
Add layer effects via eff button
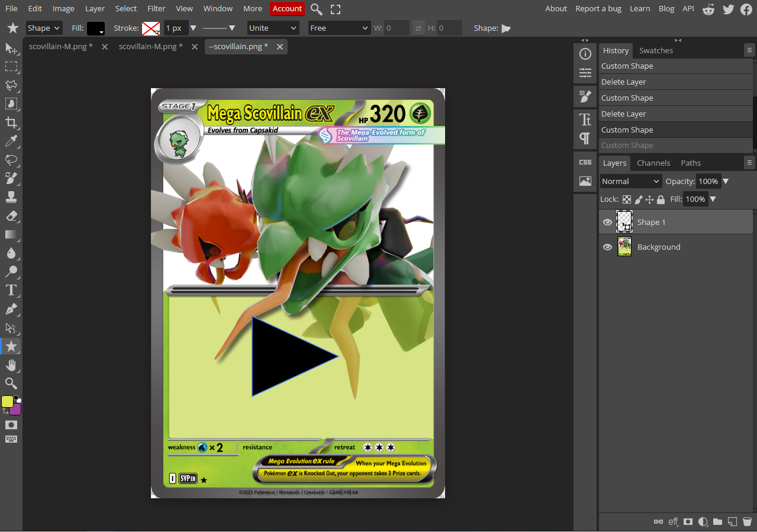coord(673,522)
